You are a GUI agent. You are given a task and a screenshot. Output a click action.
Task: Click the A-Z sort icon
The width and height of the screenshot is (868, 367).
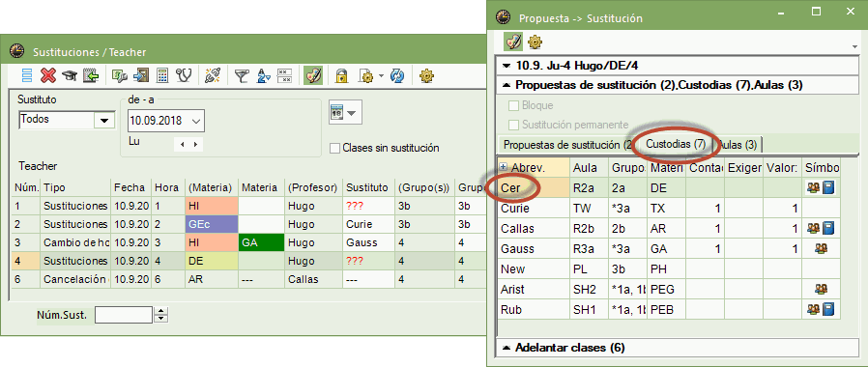click(x=264, y=75)
